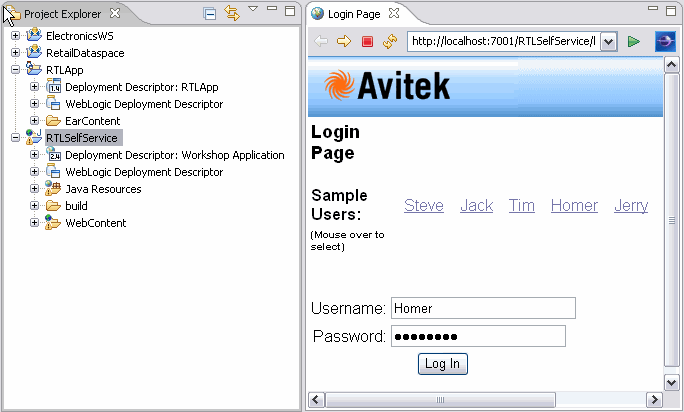684x412 pixels.
Task: Click the green Go arrow
Action: click(634, 41)
